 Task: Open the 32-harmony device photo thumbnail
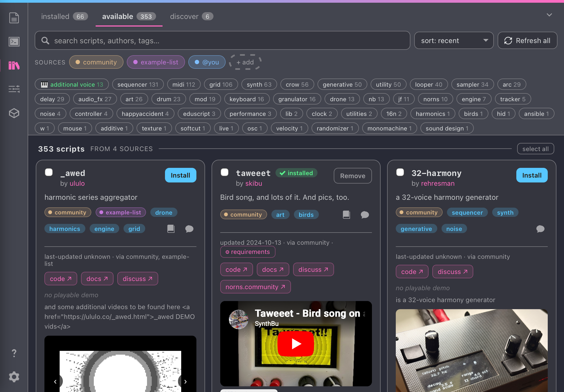(x=472, y=351)
